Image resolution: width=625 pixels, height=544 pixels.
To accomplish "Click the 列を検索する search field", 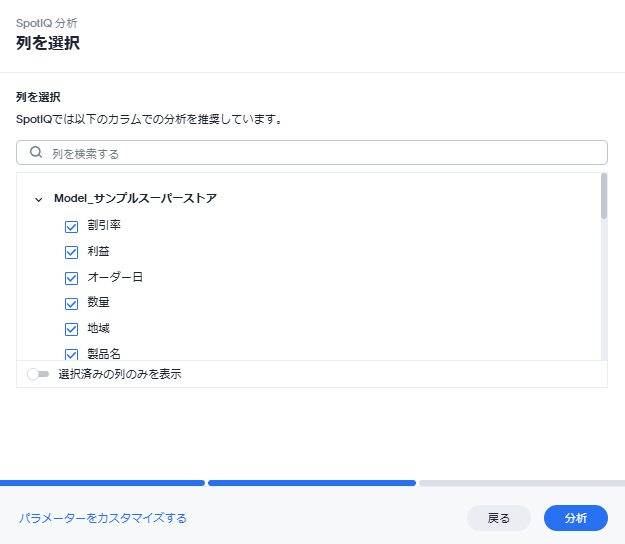I will [x=320, y=153].
